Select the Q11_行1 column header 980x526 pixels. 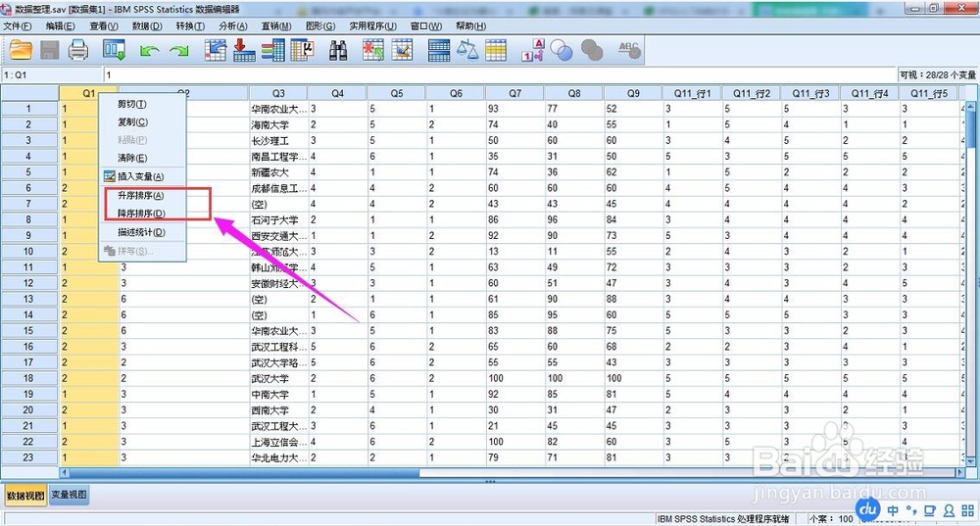pyautogui.click(x=693, y=93)
